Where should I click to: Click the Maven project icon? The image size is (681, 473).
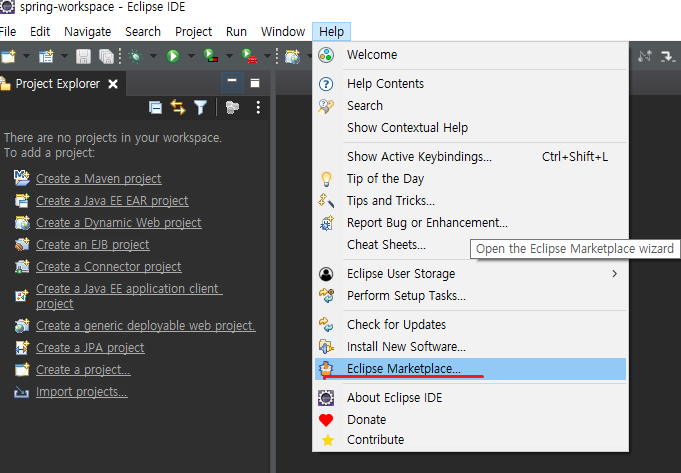click(22, 178)
